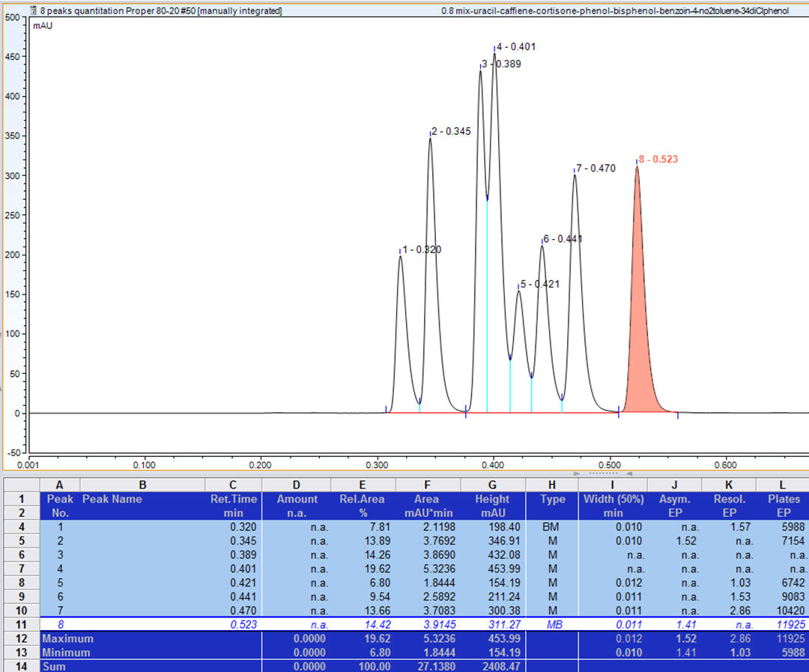
Task: Select column header J
Action: [x=674, y=485]
